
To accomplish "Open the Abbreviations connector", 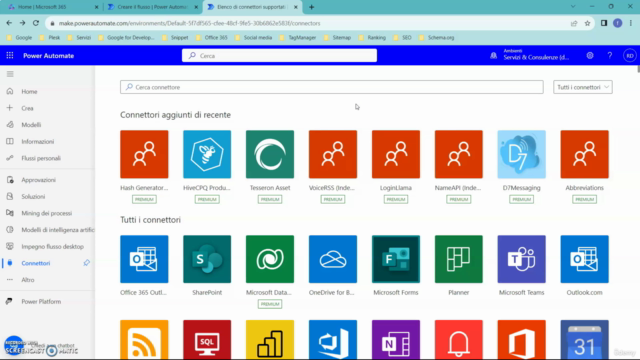I will pyautogui.click(x=584, y=154).
